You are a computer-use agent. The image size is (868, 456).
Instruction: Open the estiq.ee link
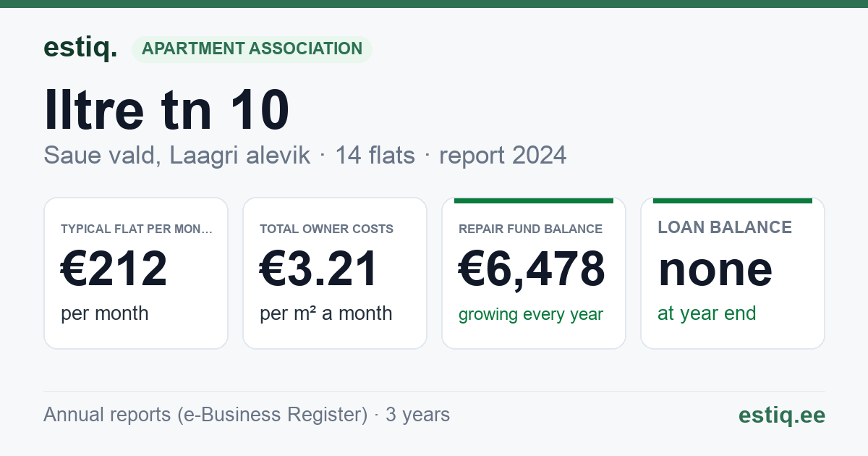tap(781, 415)
